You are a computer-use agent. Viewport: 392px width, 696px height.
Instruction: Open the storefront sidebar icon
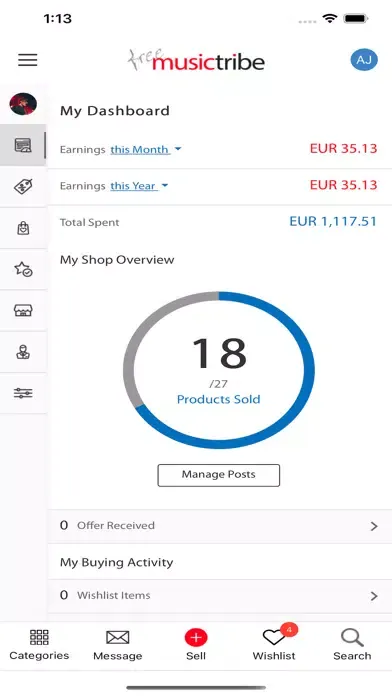click(23, 310)
